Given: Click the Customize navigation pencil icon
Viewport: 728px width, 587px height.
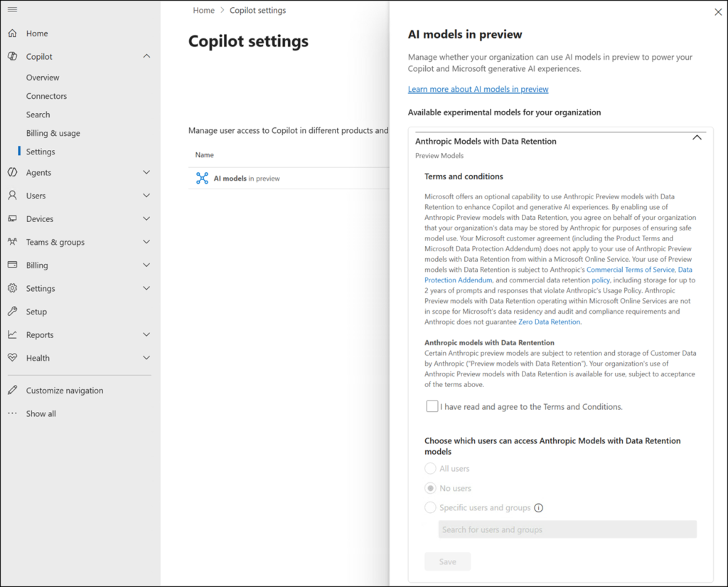Looking at the screenshot, I should coord(13,391).
